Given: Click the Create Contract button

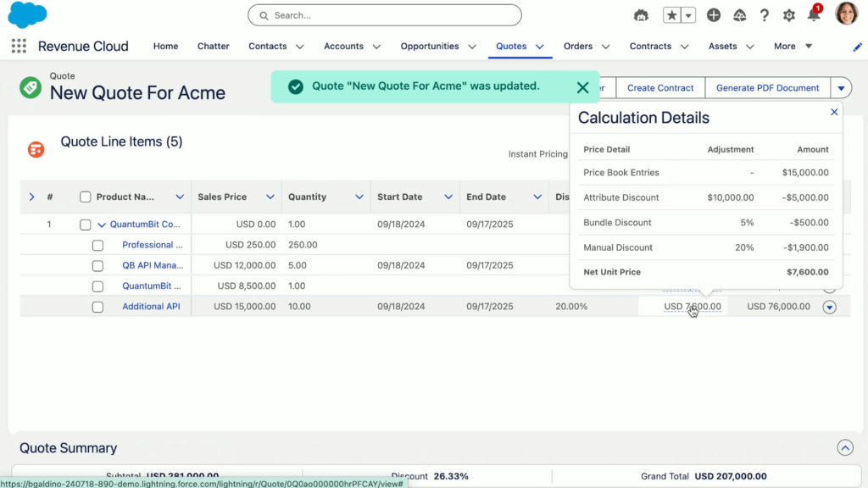Looking at the screenshot, I should coord(659,87).
